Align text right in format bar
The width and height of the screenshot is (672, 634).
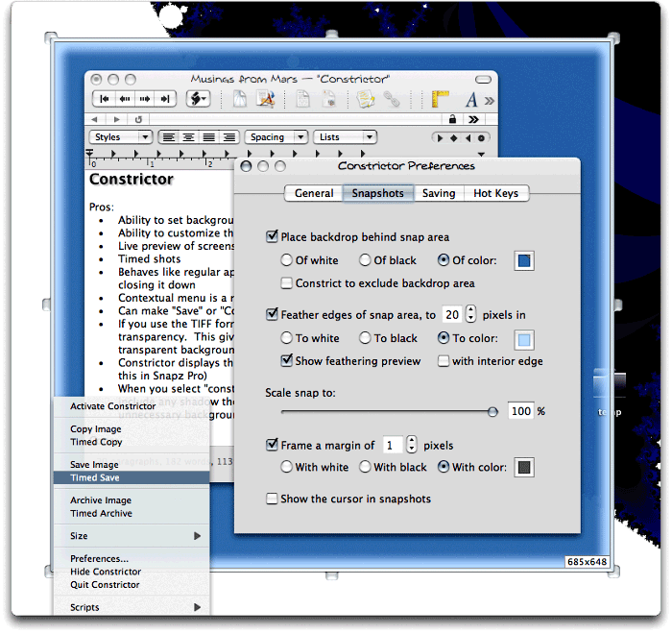click(x=229, y=137)
